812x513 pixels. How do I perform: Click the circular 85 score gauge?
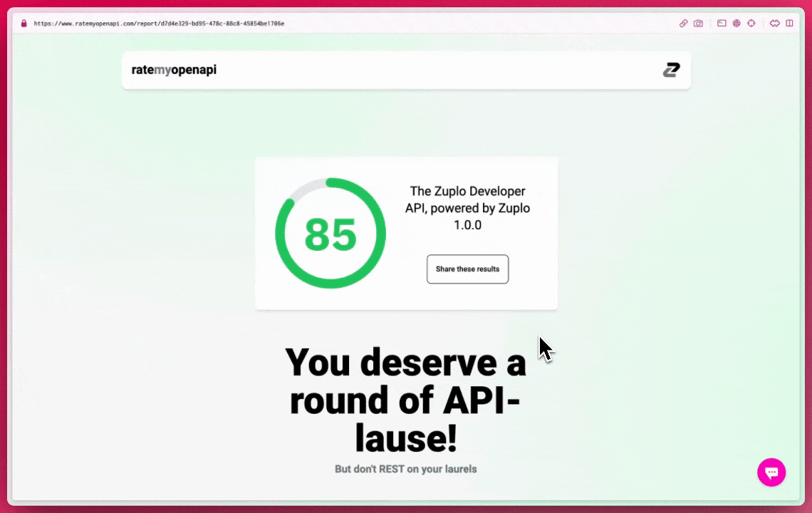coord(330,233)
